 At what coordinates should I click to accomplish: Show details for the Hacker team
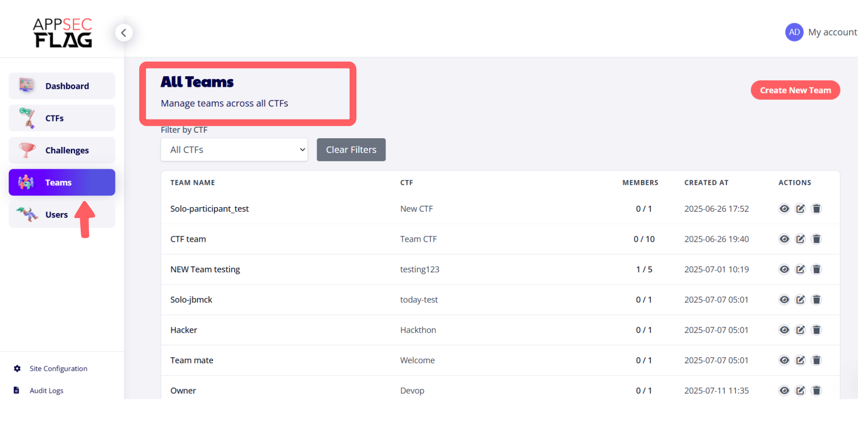coord(784,330)
